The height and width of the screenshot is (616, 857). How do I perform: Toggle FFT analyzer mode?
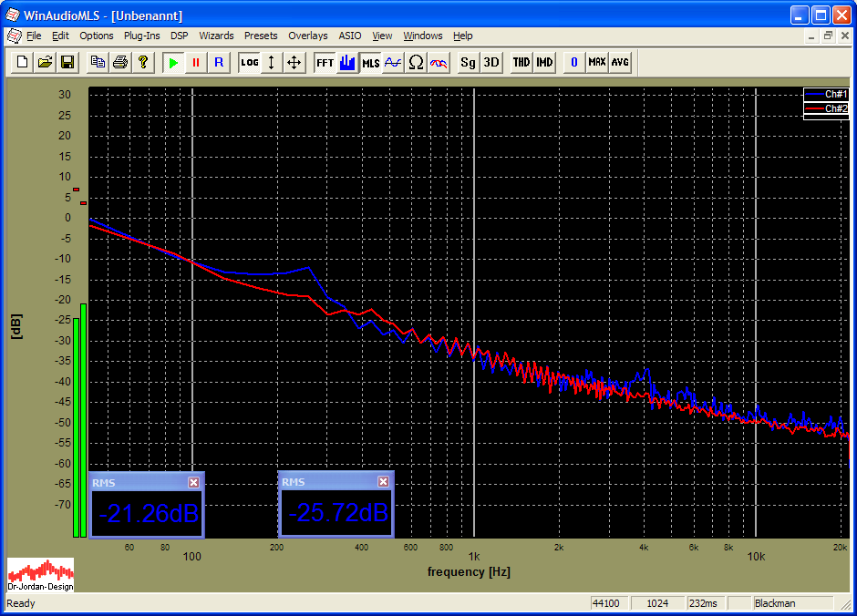click(x=325, y=62)
